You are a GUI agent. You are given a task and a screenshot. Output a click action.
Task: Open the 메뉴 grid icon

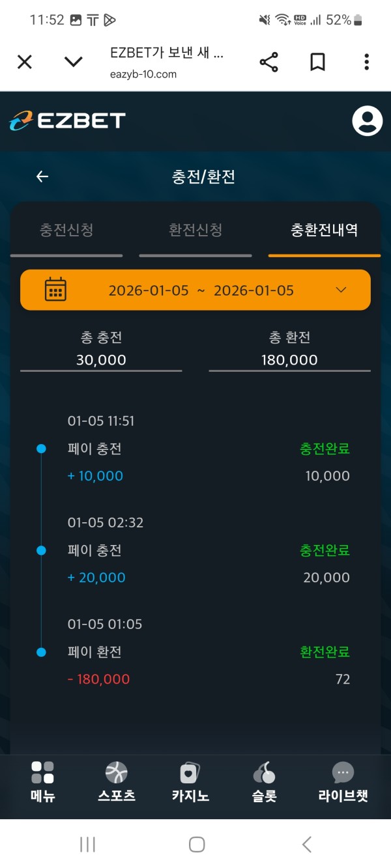pyautogui.click(x=42, y=773)
